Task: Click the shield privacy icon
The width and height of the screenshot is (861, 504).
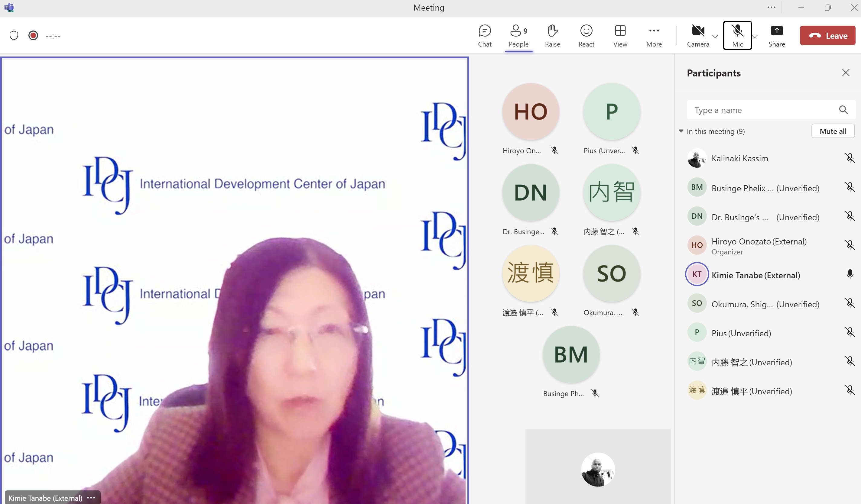Action: [14, 36]
